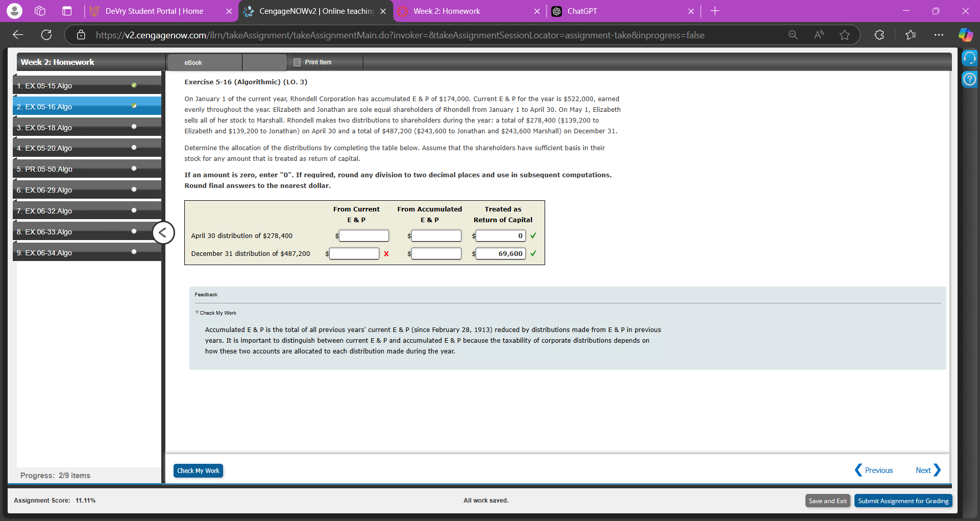Viewport: 980px width, 521px height.
Task: Open the eBook tab
Action: tap(204, 62)
